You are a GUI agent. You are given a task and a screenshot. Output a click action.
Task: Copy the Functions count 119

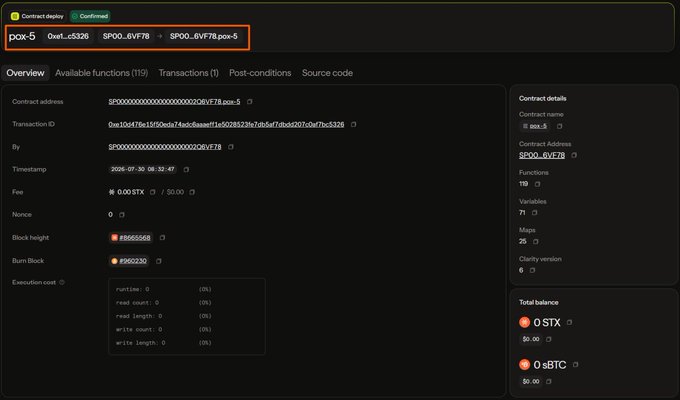[x=537, y=184]
